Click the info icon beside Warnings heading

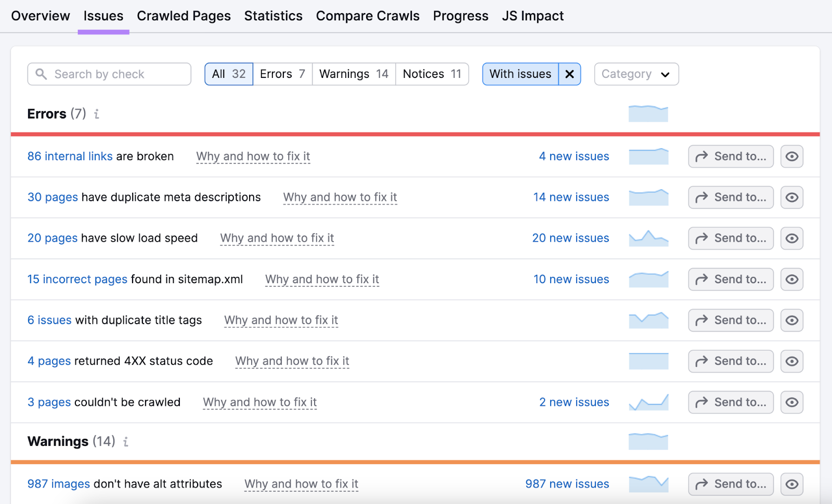point(126,442)
